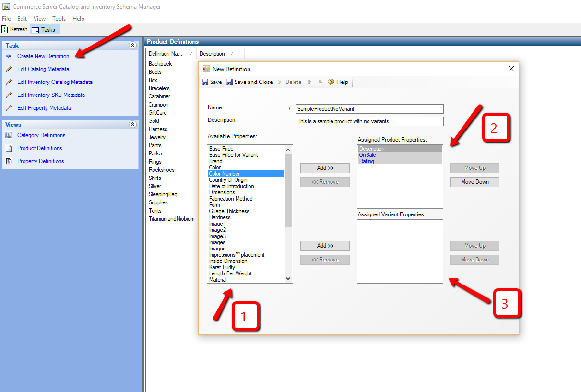Click Add >> for Assigned Variant Properties
This screenshot has width=581, height=392.
click(325, 246)
